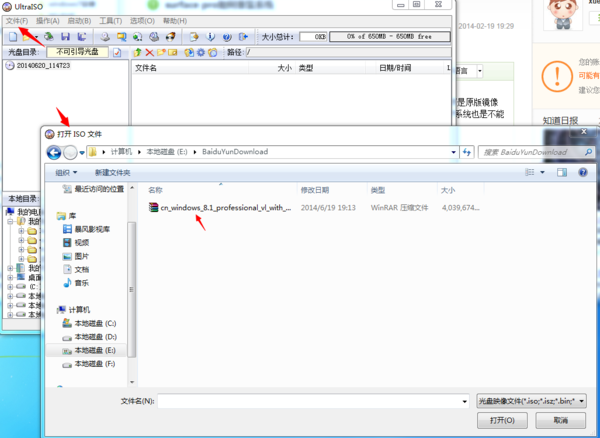Toggle the preview pane icon
This screenshot has width=600, height=438.
pos(562,173)
